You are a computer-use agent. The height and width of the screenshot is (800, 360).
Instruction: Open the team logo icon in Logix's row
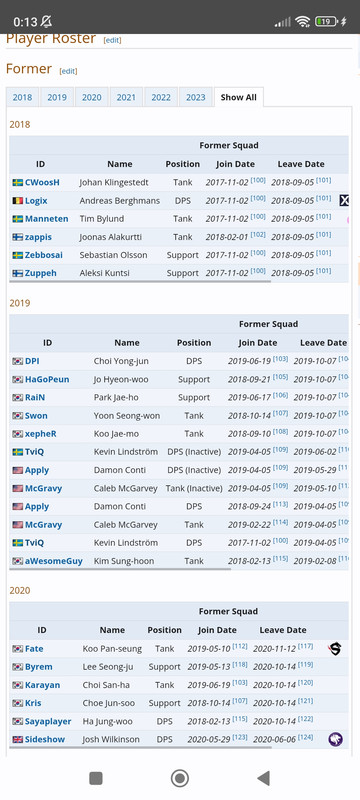coord(344,201)
